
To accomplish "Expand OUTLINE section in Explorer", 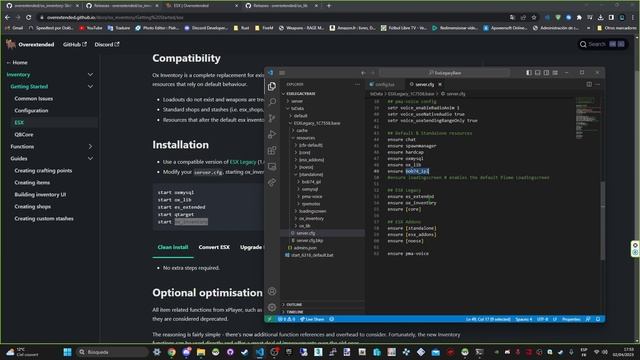I will pyautogui.click(x=294, y=304).
